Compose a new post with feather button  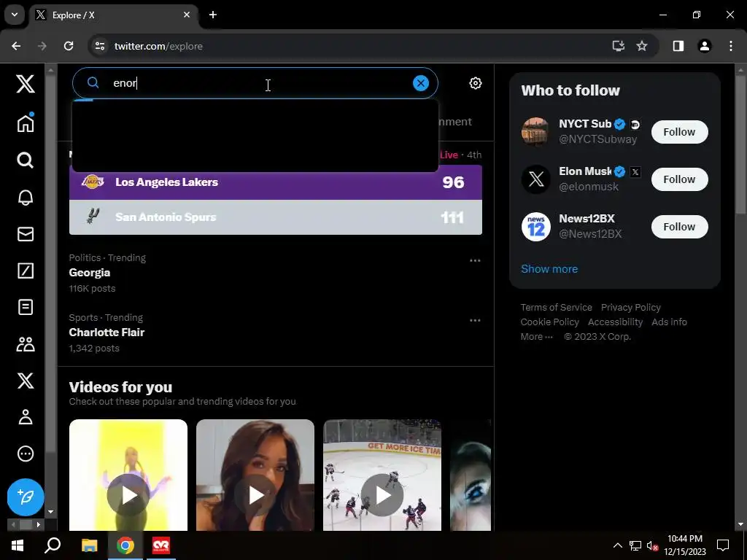(26, 497)
